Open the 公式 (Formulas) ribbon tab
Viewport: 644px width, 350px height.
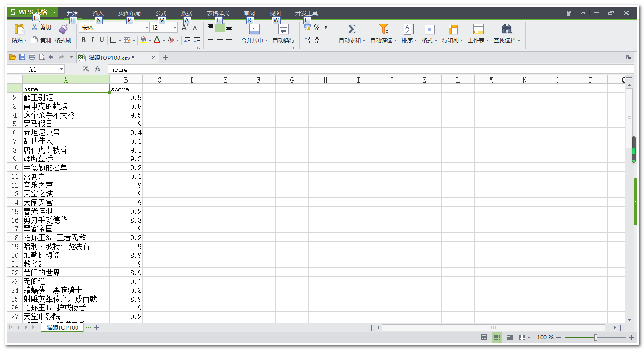[x=161, y=13]
